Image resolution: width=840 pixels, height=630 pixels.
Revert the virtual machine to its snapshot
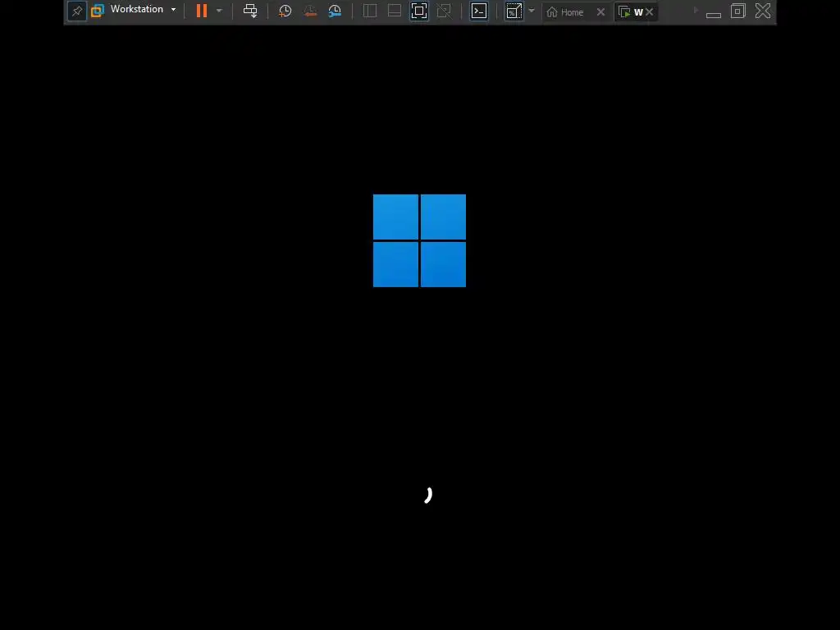pyautogui.click(x=310, y=11)
